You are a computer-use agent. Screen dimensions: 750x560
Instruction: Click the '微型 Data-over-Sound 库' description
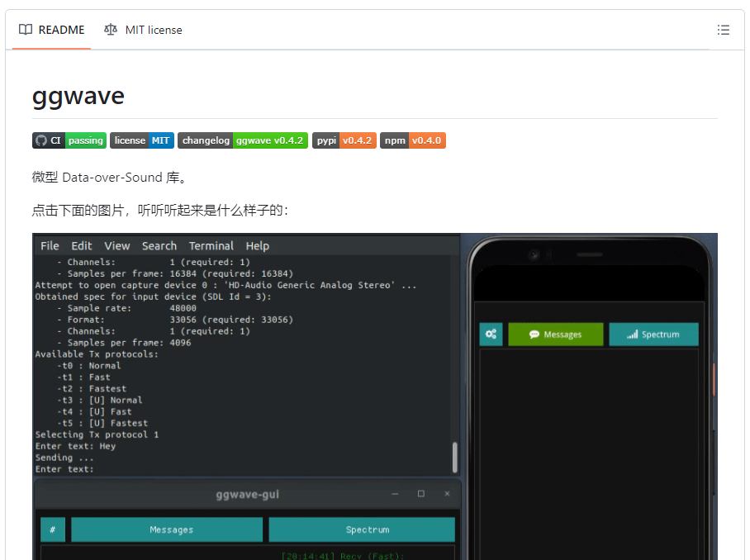coord(110,178)
